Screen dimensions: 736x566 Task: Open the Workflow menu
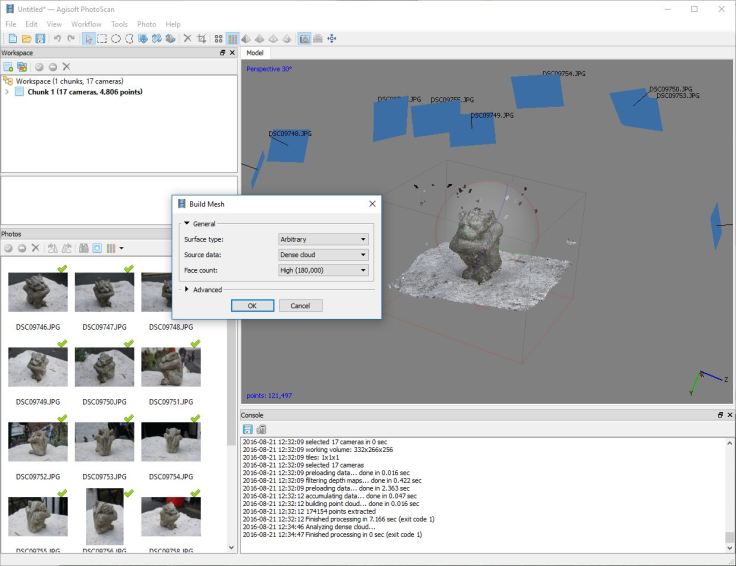86,23
